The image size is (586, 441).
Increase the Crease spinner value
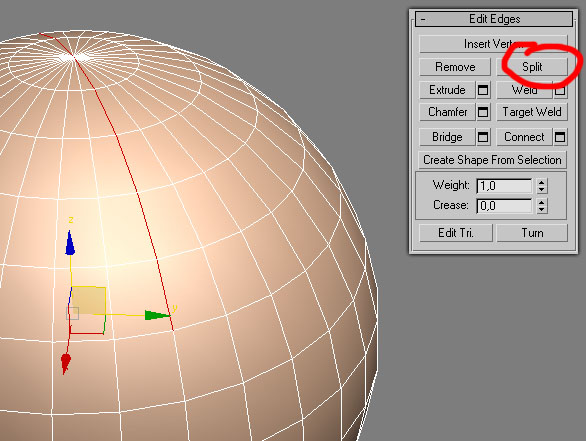[542, 203]
